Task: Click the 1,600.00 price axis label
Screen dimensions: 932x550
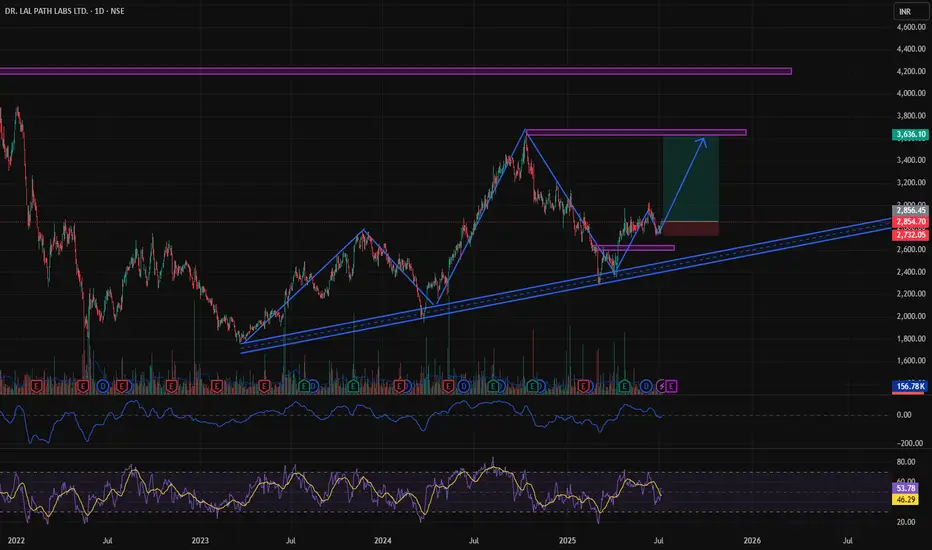Action: click(911, 360)
